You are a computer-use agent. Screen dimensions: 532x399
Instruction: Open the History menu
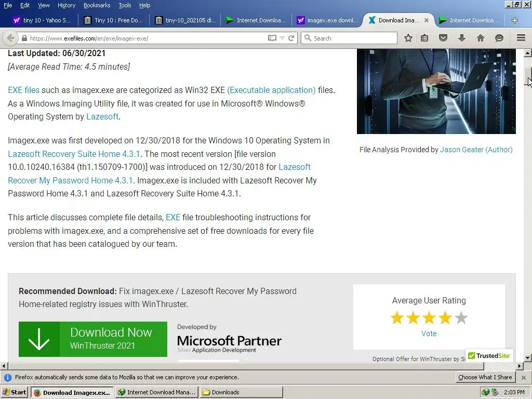(66, 5)
